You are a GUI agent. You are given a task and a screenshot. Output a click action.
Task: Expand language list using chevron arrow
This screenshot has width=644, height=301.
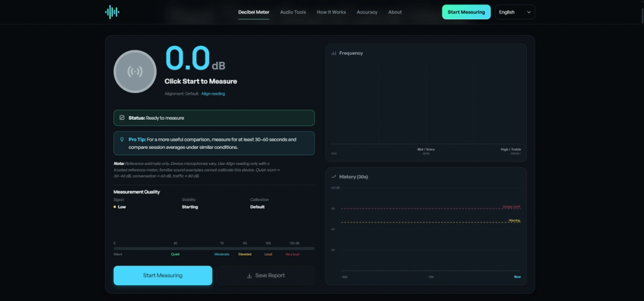(x=529, y=12)
